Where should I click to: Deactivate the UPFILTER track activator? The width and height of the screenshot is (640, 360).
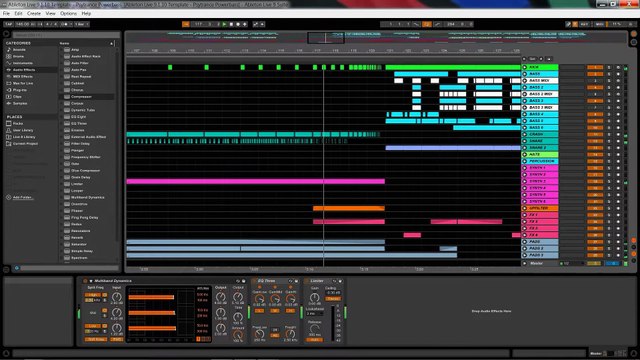point(595,208)
